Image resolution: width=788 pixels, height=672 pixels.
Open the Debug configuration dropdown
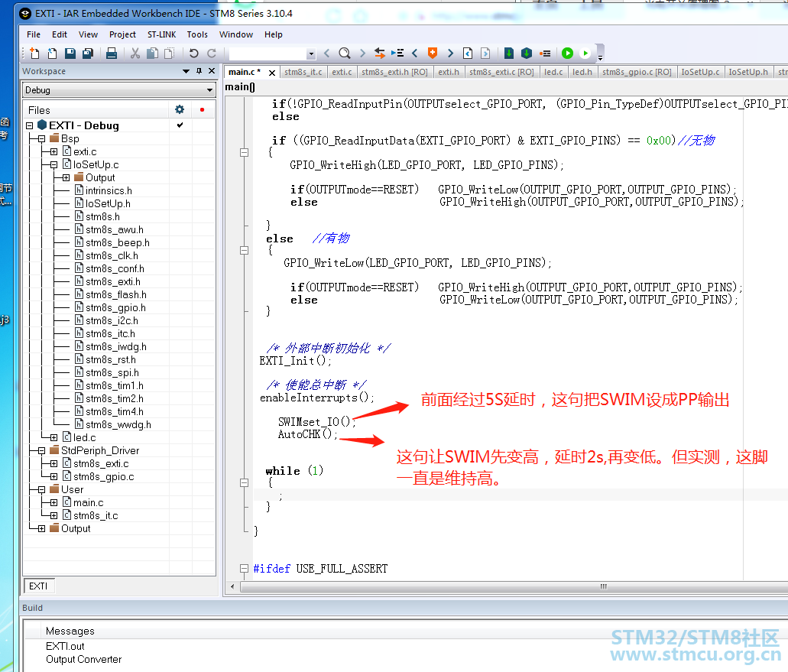(209, 90)
